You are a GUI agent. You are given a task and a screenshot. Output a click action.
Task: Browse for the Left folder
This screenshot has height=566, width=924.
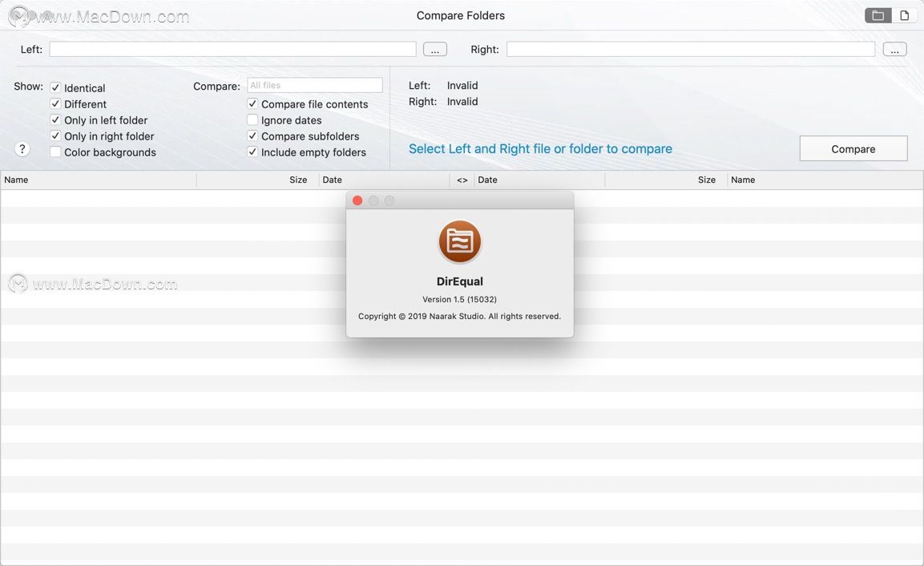(435, 50)
